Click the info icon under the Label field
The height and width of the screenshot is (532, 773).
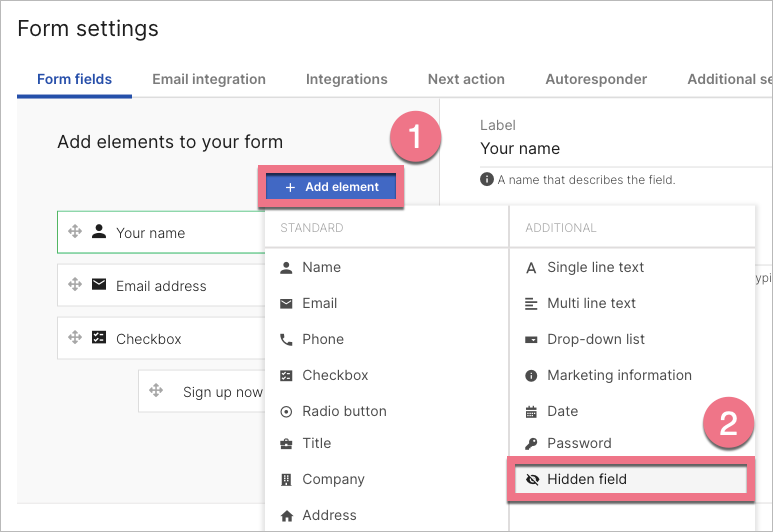pyautogui.click(x=487, y=180)
